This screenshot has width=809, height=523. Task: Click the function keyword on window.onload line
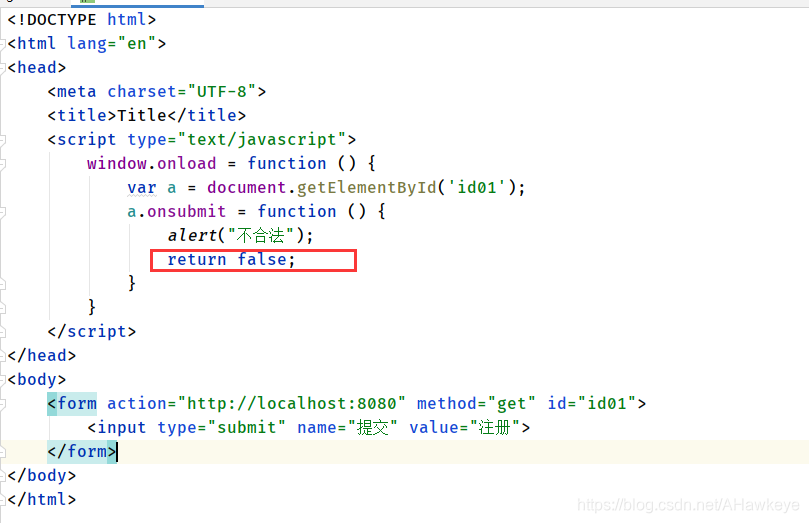tap(287, 164)
